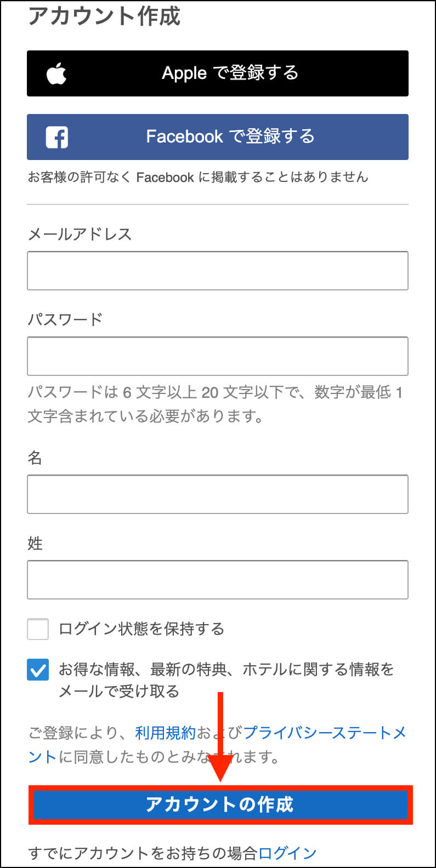Select the 名 (first name) text field
The image size is (436, 868).
(x=218, y=494)
